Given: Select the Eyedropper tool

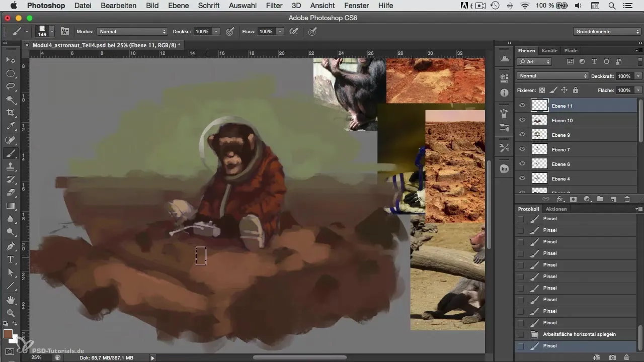Looking at the screenshot, I should coord(11,127).
